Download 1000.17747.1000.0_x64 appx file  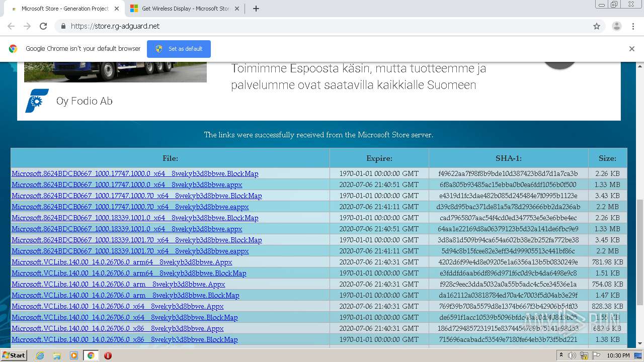[x=127, y=185]
